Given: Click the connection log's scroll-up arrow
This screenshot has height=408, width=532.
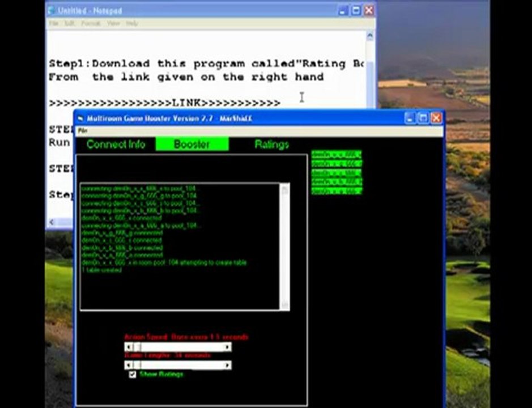Looking at the screenshot, I should click(x=284, y=189).
